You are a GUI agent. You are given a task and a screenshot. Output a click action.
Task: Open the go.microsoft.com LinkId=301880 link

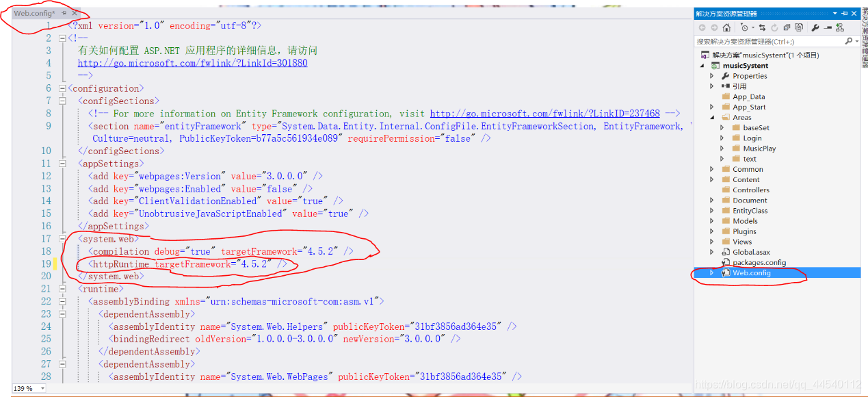coord(193,63)
